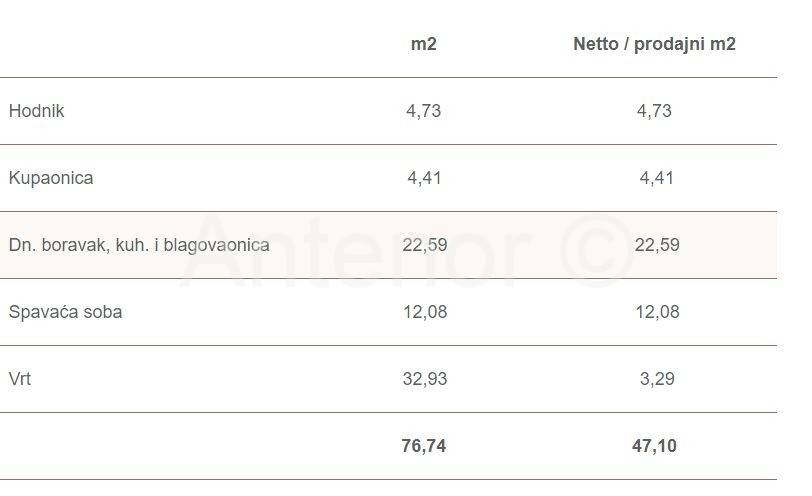Select Kupaonica's 4,41 in the Netto column
Viewport: 812px width, 496px height.
(654, 178)
